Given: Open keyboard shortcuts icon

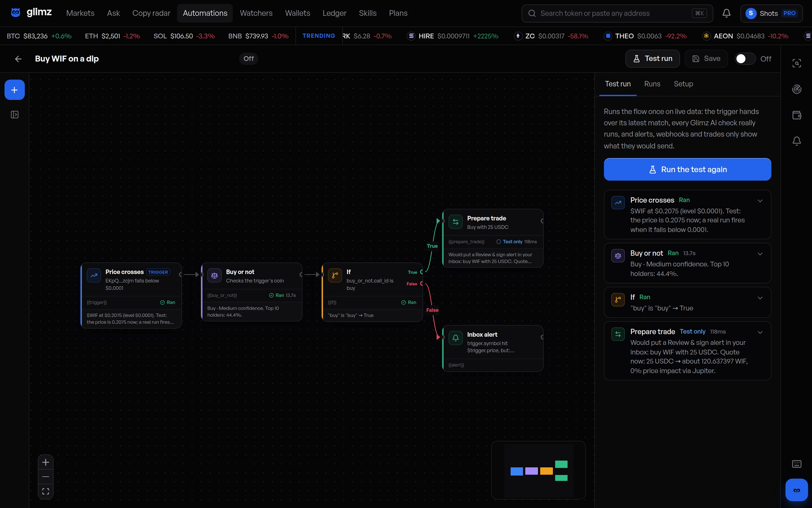Looking at the screenshot, I should pyautogui.click(x=796, y=464).
